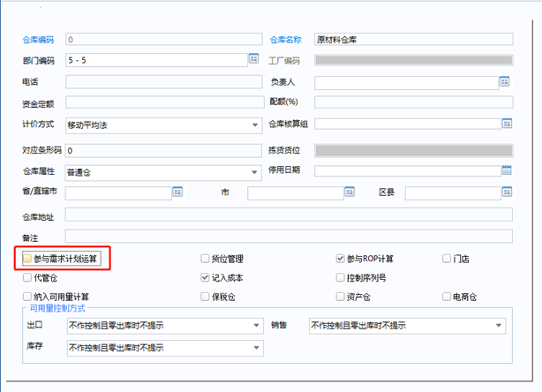Screen dimensions: 542x392
Task: Tick the 门店 checkbox
Action: 447,258
